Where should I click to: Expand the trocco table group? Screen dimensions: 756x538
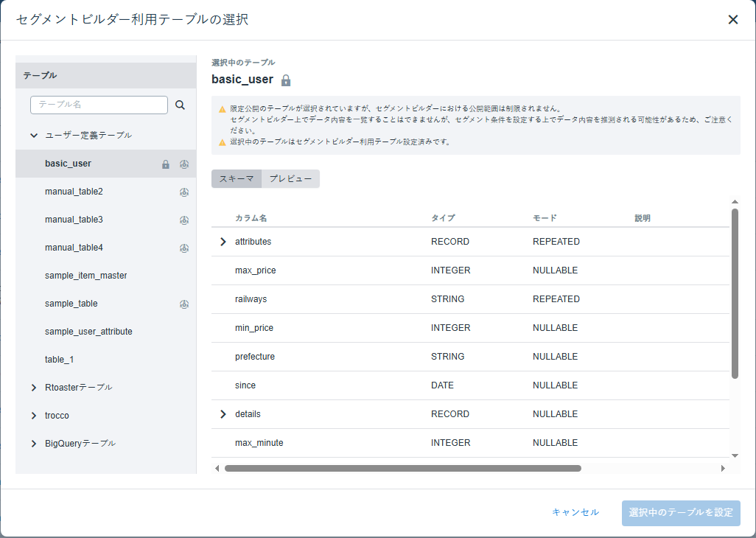(x=34, y=416)
